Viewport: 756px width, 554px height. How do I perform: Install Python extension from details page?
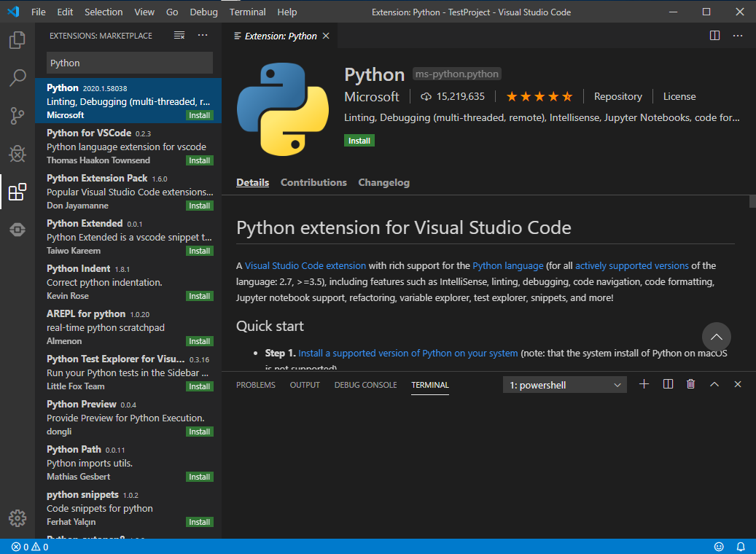tap(359, 141)
